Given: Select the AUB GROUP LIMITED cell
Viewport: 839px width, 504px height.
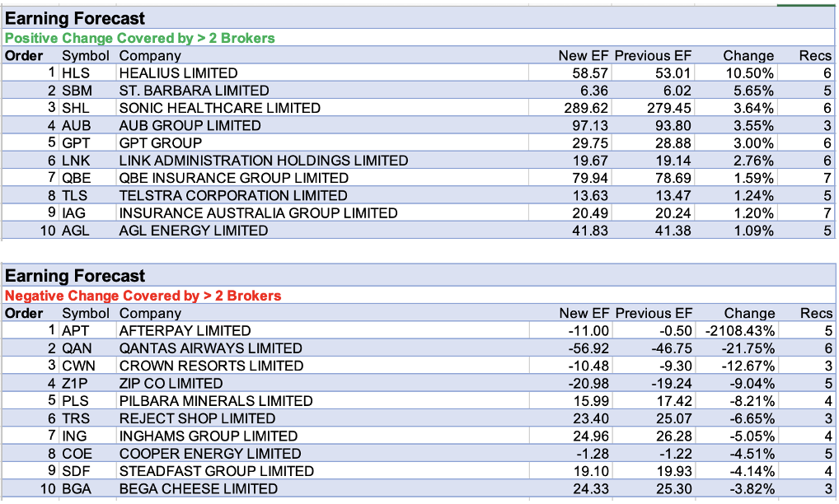Looking at the screenshot, I should pyautogui.click(x=190, y=126).
